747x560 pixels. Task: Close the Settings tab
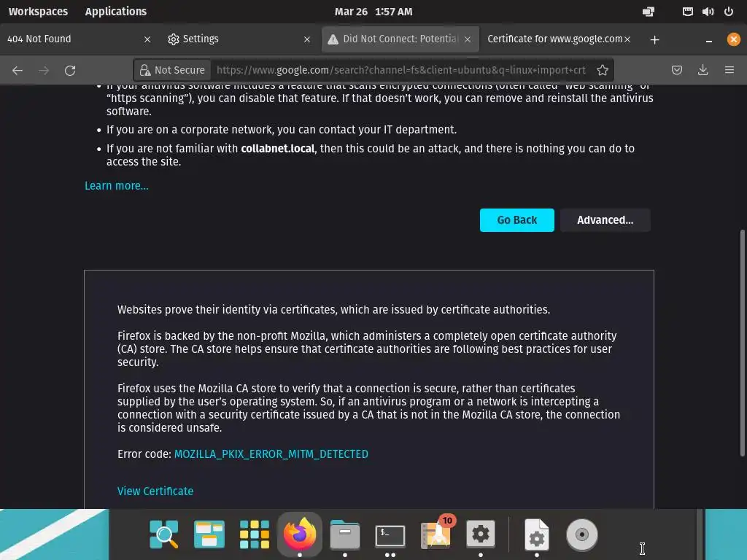pyautogui.click(x=307, y=39)
